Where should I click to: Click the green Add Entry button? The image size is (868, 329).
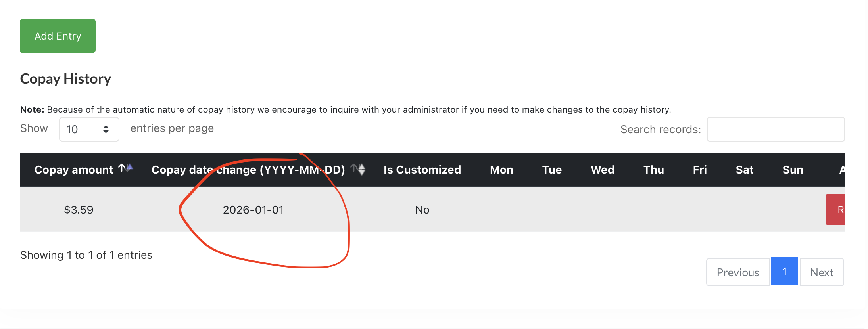[x=58, y=36]
